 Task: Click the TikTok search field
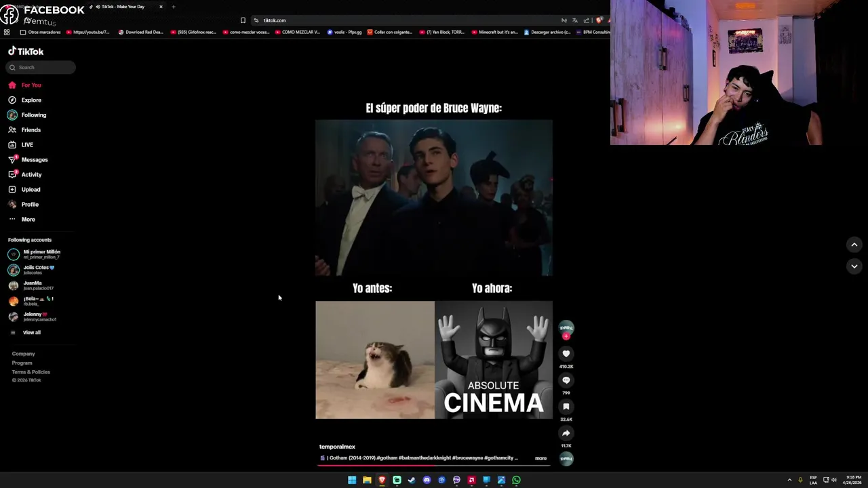tap(41, 67)
